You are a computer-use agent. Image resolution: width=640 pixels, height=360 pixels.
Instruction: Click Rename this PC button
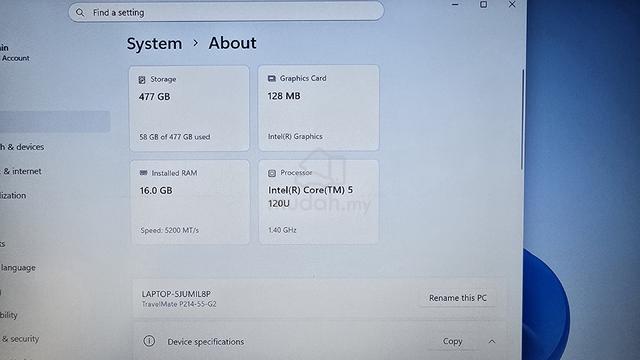pos(458,298)
